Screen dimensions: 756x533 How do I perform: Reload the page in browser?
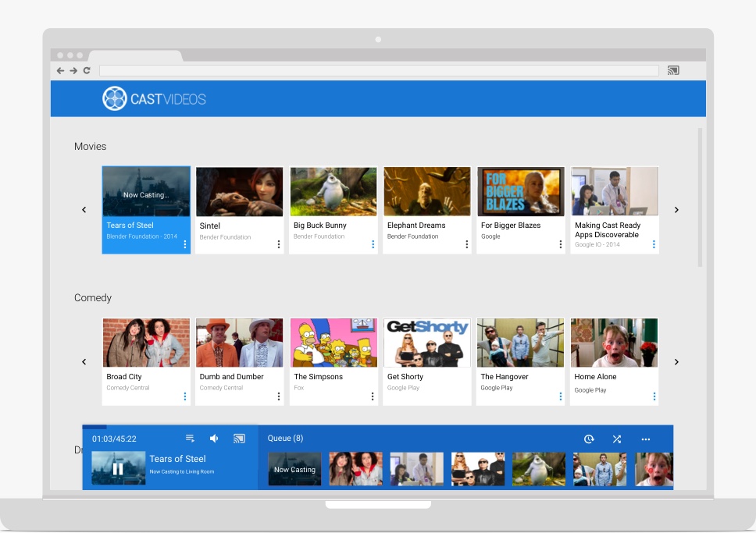coord(87,70)
